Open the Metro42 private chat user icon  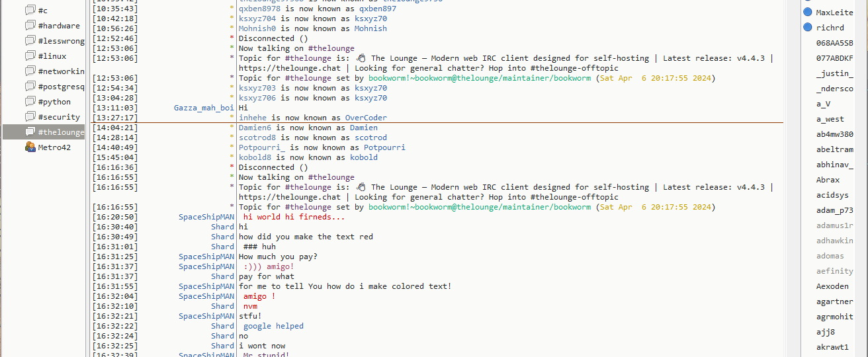click(x=30, y=147)
